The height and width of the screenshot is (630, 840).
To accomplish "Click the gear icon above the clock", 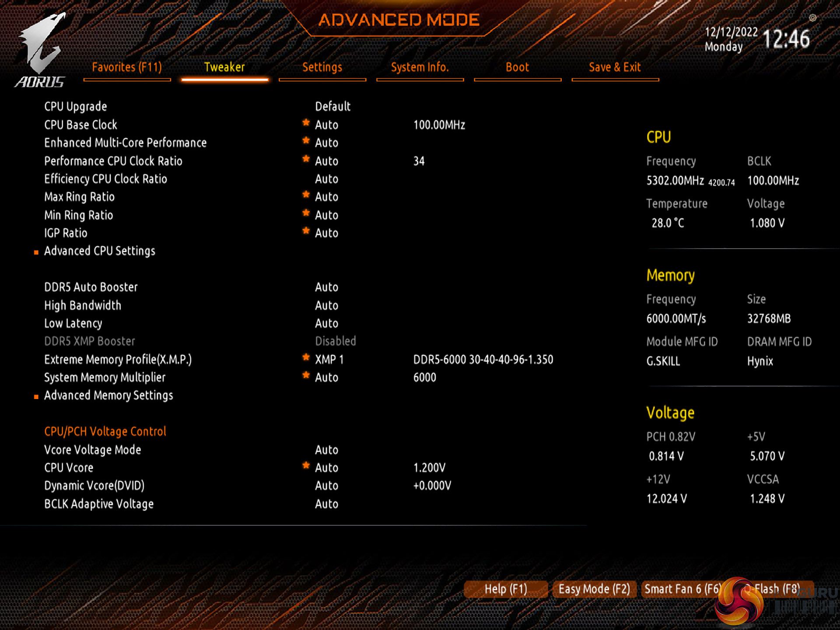I will [812, 18].
